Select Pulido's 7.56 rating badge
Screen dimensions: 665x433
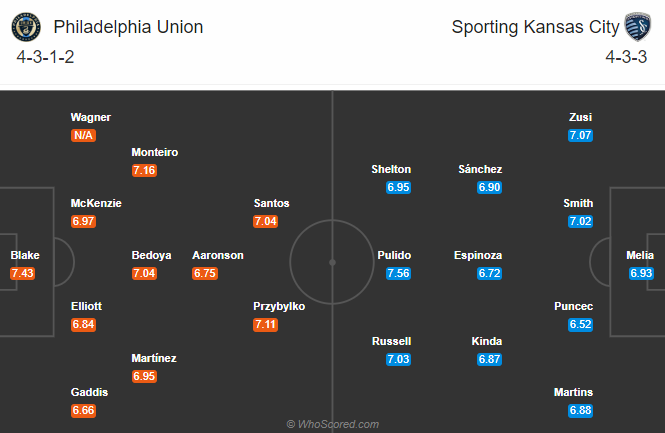(398, 273)
